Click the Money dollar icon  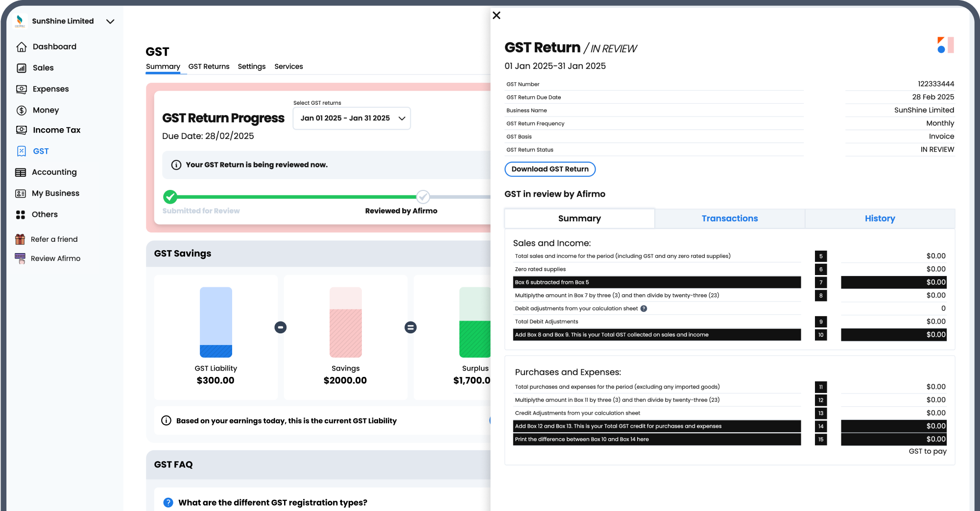point(21,110)
